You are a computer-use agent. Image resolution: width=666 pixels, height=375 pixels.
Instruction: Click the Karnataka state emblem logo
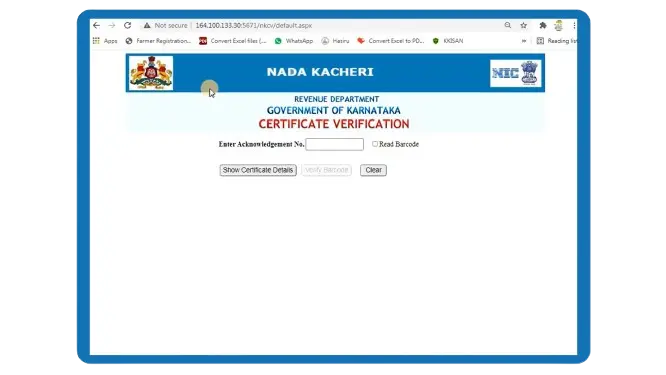(151, 73)
